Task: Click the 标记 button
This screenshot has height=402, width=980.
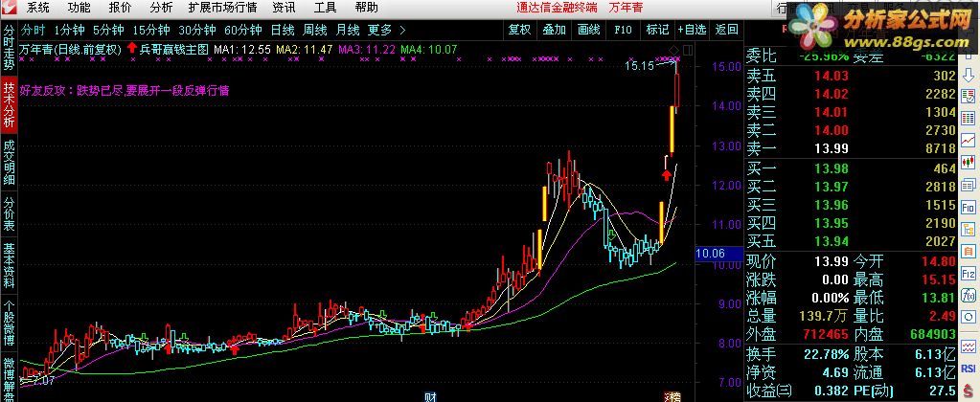Action: (x=657, y=30)
